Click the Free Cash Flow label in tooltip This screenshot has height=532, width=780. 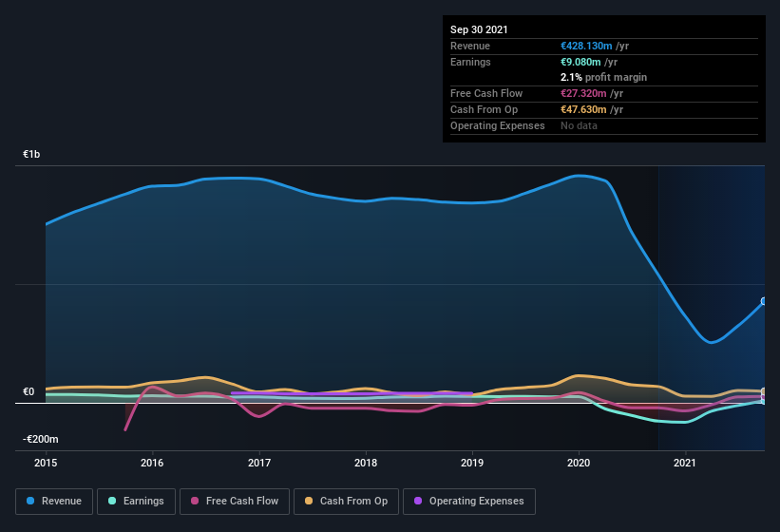[486, 93]
